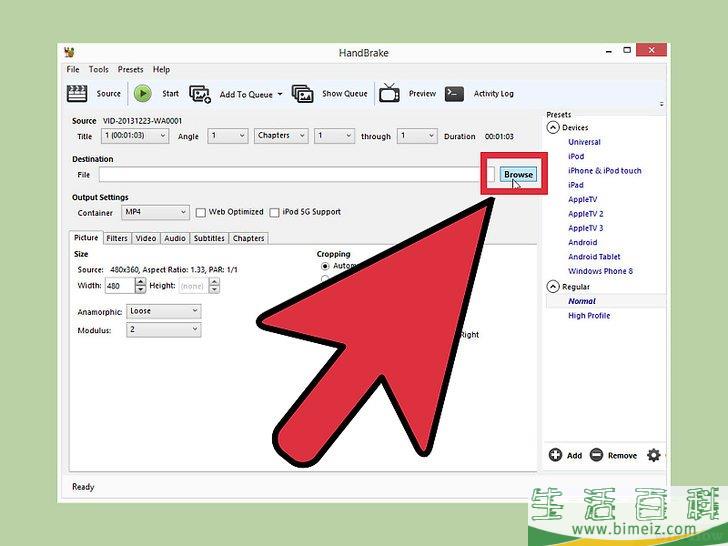Click the HandBrake app icon in title bar
The width and height of the screenshot is (728, 546).
[70, 52]
